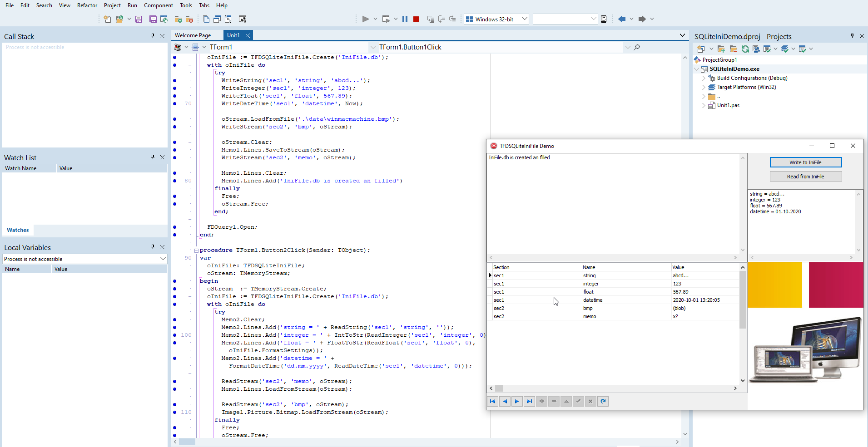The height and width of the screenshot is (447, 868).
Task: Pause the running program
Action: [405, 19]
